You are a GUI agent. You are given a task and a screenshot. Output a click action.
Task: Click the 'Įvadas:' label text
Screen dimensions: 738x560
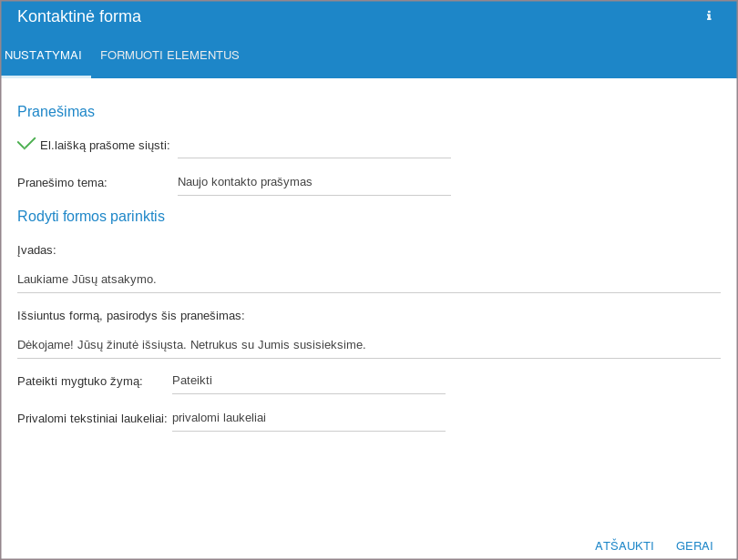pos(36,250)
